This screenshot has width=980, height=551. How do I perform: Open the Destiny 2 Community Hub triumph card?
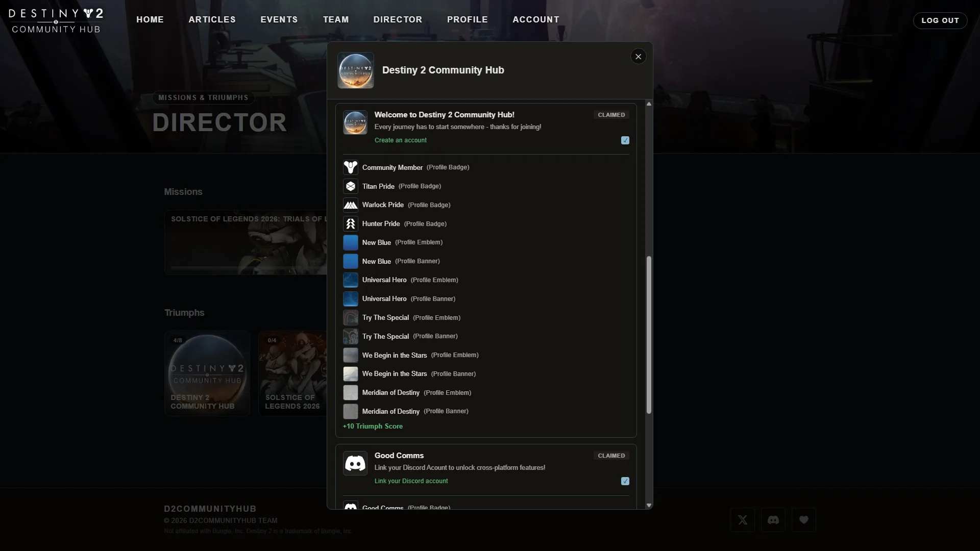coord(207,373)
